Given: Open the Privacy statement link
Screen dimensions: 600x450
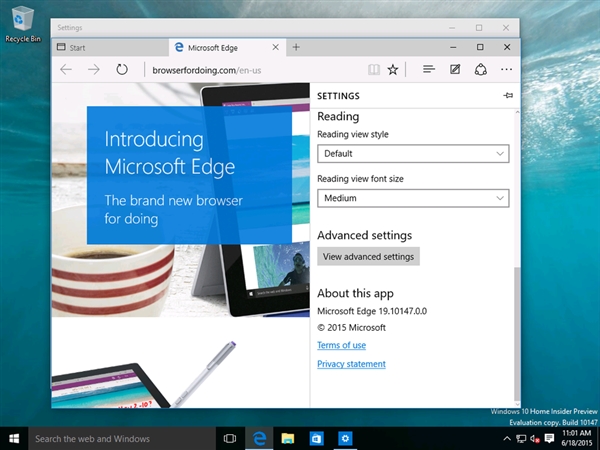Looking at the screenshot, I should [351, 364].
